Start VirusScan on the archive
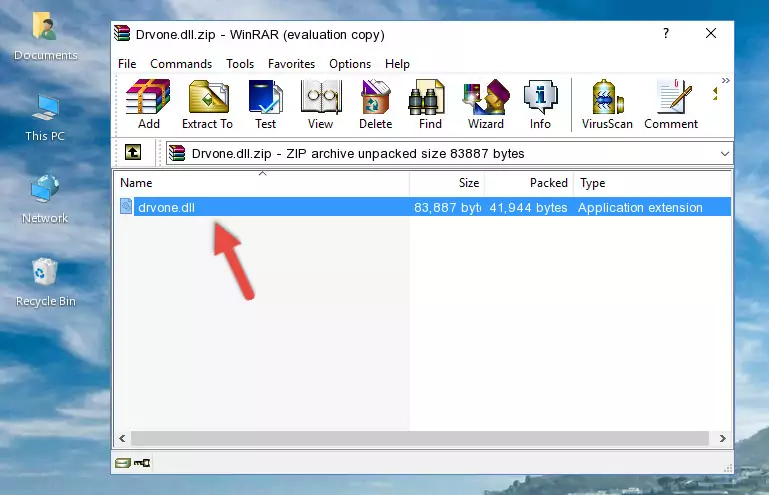 tap(607, 104)
